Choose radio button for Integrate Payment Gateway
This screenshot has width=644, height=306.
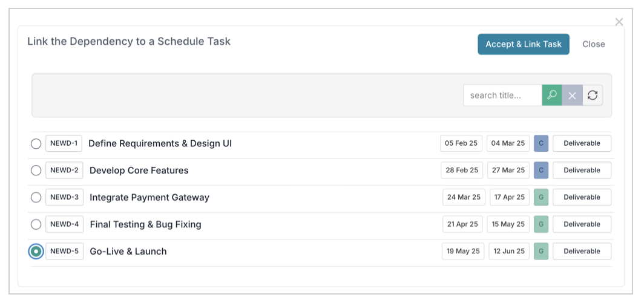[x=36, y=197]
